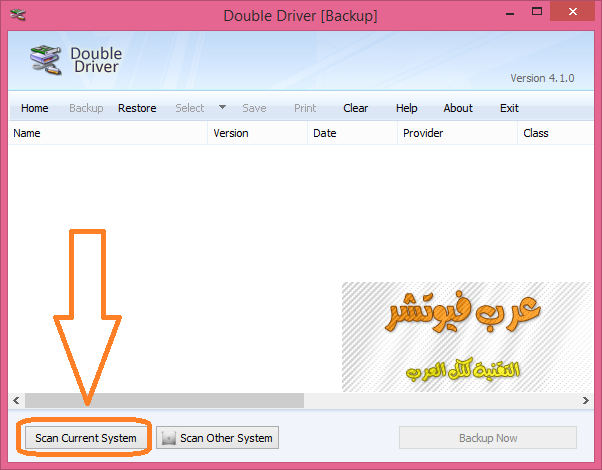The height and width of the screenshot is (470, 602).
Task: Click the icon on Scan Other System button
Action: click(169, 438)
